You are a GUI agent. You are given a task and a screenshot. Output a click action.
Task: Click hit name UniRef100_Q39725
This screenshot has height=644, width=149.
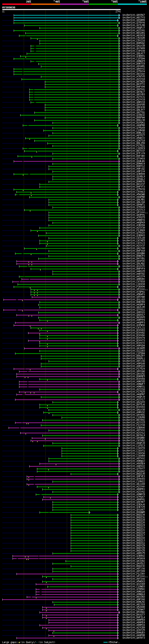(134, 630)
